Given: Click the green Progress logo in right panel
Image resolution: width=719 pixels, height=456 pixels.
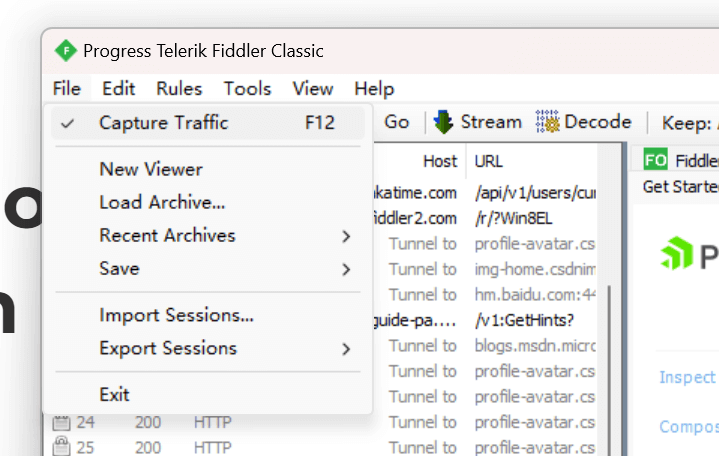Looking at the screenshot, I should click(x=676, y=254).
